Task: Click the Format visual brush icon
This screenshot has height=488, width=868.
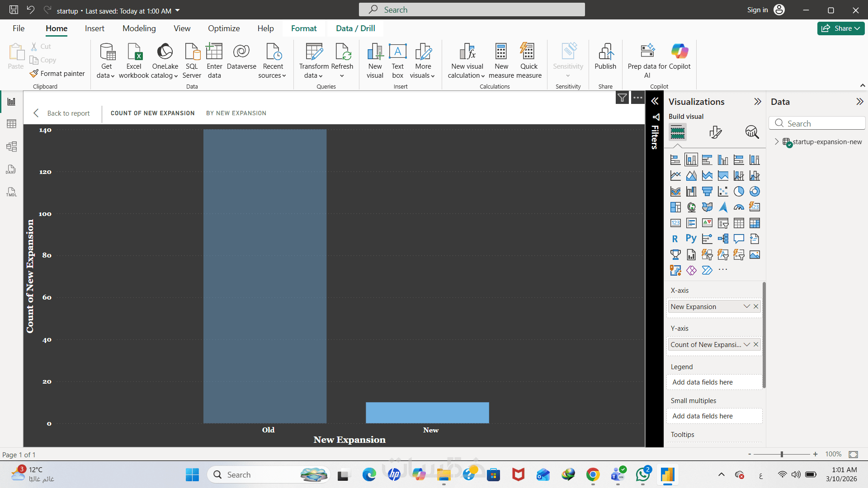Action: click(x=715, y=132)
